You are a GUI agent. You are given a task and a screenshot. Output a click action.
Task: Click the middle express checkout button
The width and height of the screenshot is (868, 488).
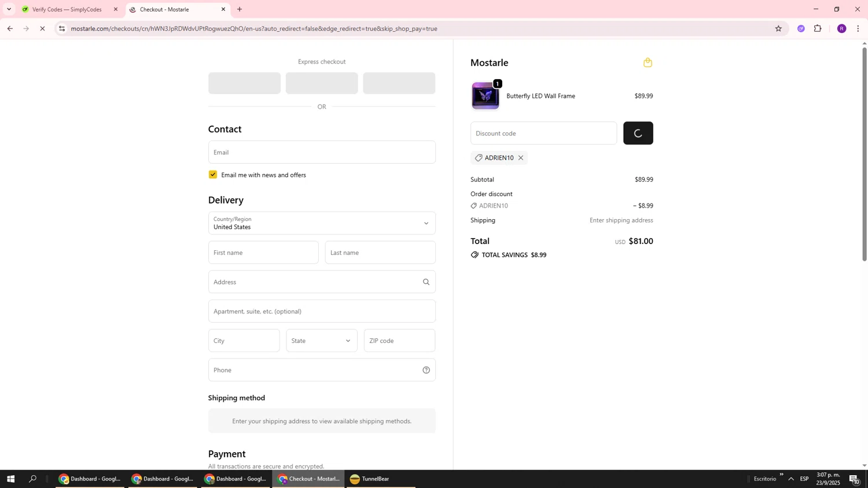click(x=322, y=83)
